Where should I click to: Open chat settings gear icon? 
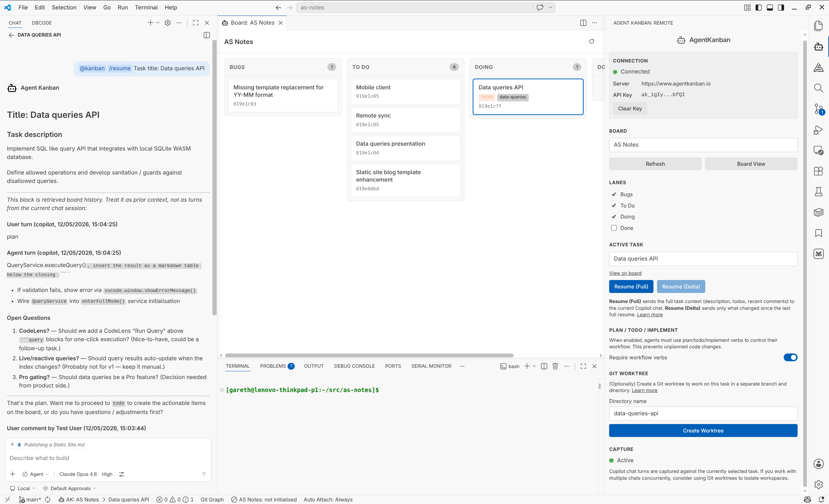click(x=167, y=23)
